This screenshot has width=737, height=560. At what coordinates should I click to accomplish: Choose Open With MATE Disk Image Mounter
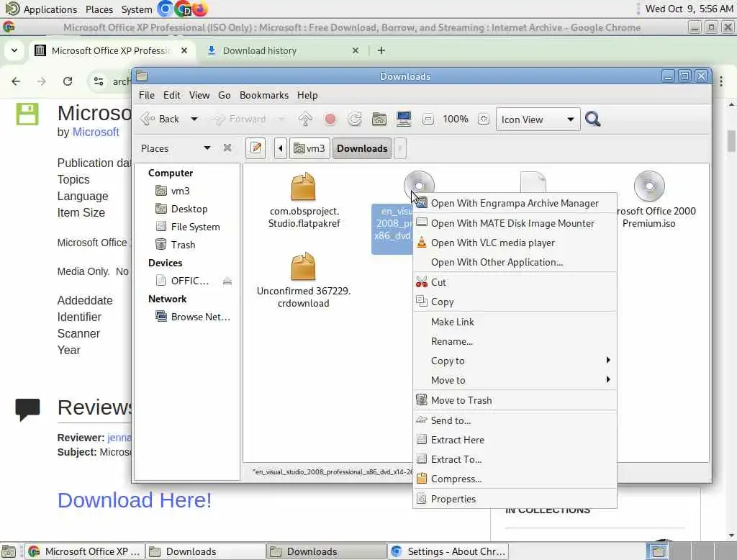515,223
